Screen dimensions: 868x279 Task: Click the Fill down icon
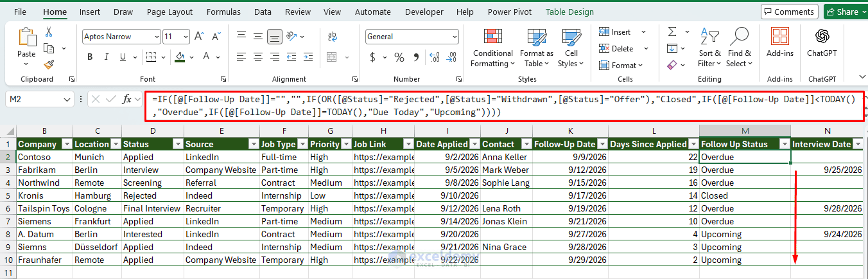pyautogui.click(x=672, y=48)
